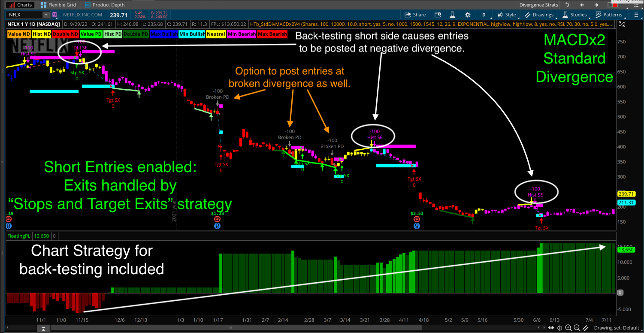
Task: Click the earnings phone icon near .19
Action: pos(9,219)
